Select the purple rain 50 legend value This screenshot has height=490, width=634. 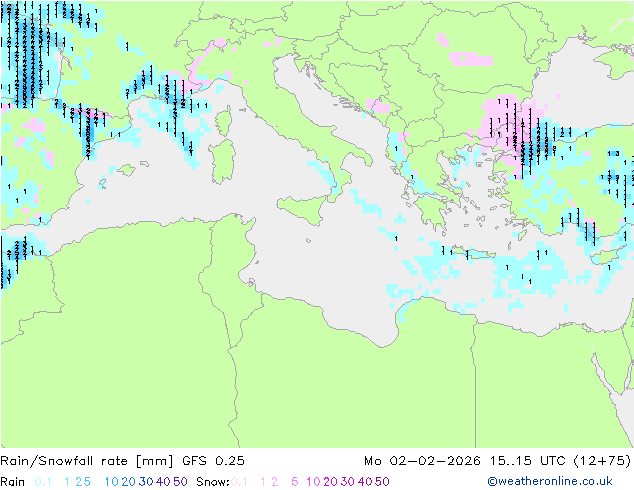click(180, 482)
